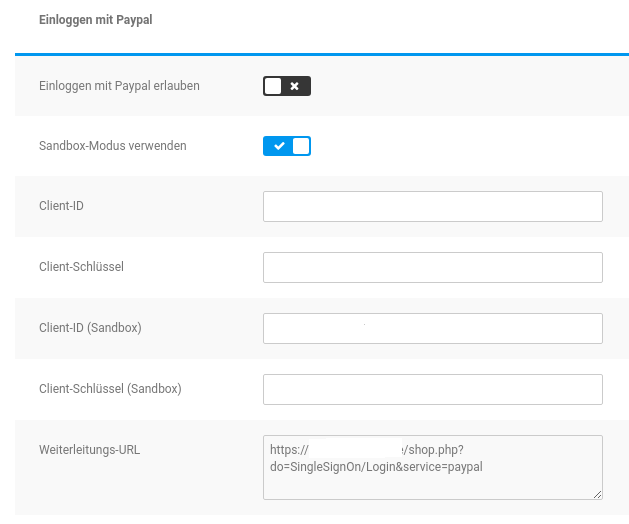Select the Client-Schlüssel (Sandbox) input field
629x524 pixels.
[433, 390]
